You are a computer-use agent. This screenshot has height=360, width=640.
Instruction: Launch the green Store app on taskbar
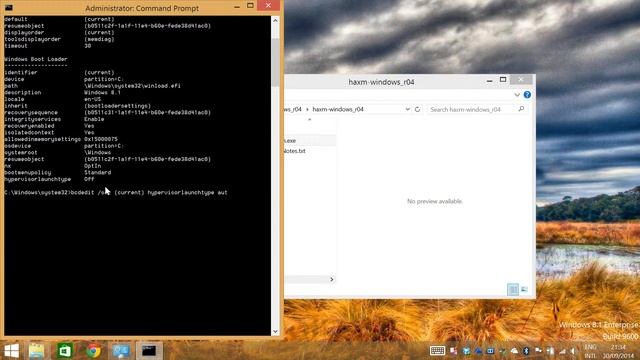(x=64, y=351)
